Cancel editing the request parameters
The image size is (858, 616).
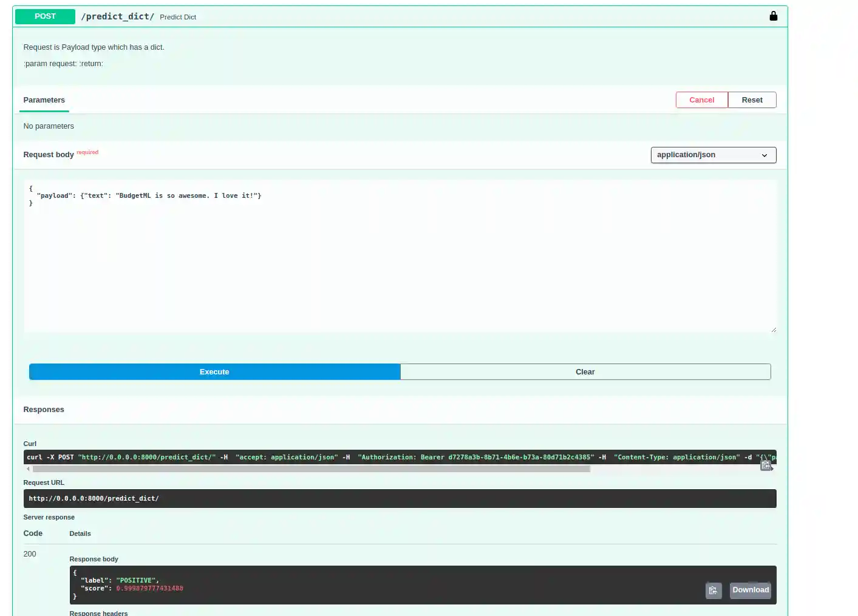coord(701,100)
